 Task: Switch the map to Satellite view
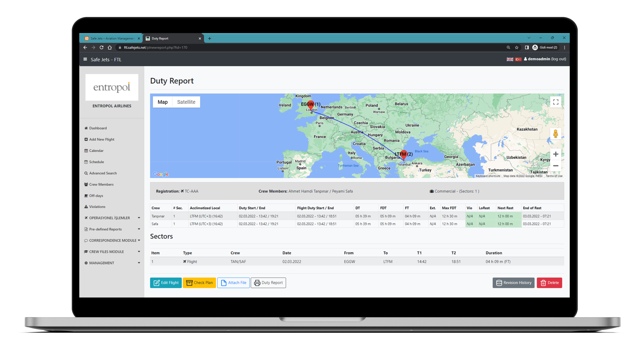[186, 102]
